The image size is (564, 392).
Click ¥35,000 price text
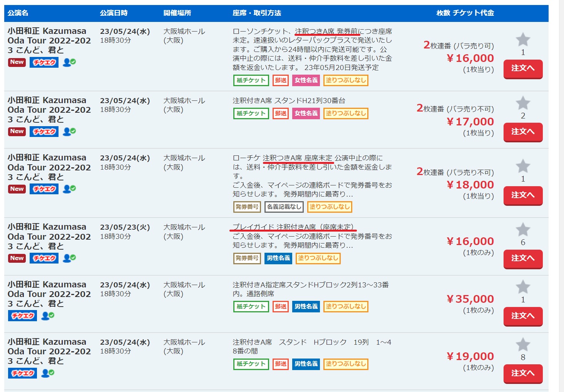click(470, 299)
